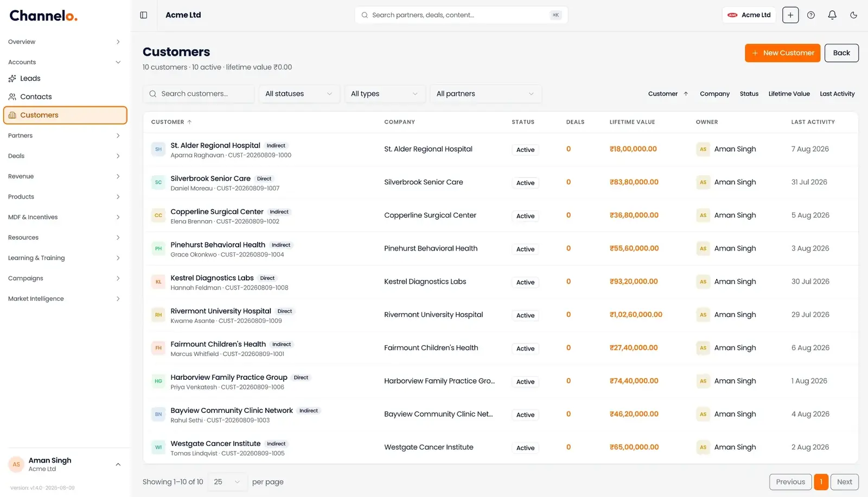
Task: Click owner avatar in St. Alder row
Action: pos(703,149)
